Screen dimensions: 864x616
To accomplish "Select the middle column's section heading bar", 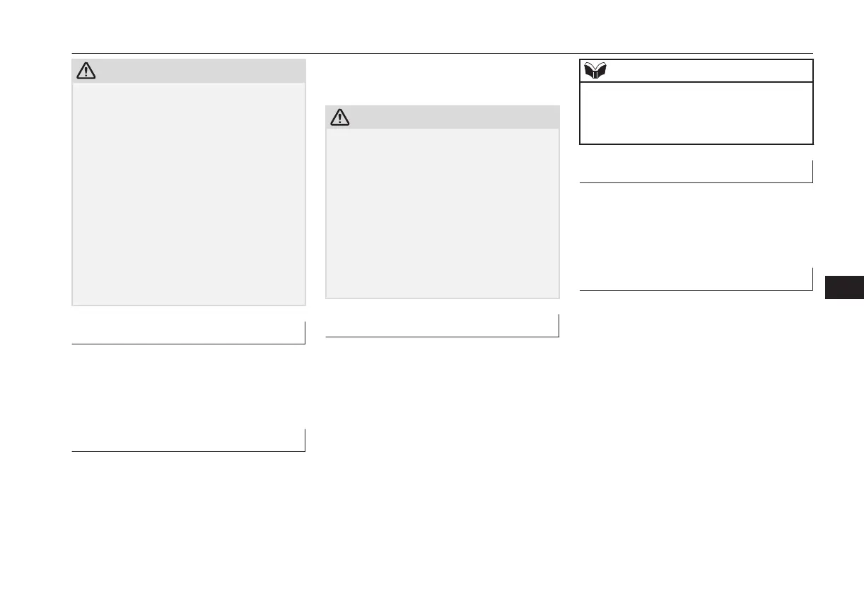I will click(443, 326).
